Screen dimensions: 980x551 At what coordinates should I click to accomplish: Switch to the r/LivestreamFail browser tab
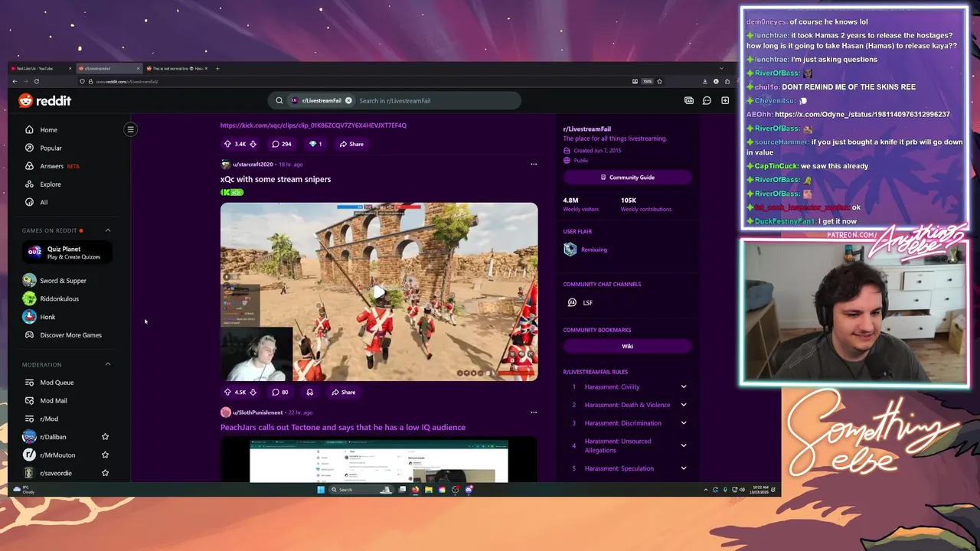(109, 69)
